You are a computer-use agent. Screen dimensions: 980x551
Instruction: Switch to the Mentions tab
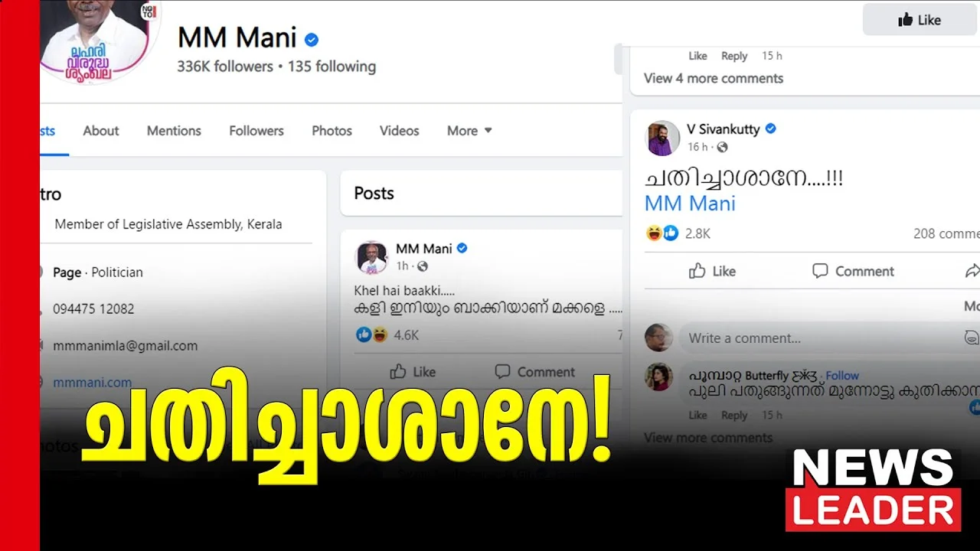coord(174,131)
